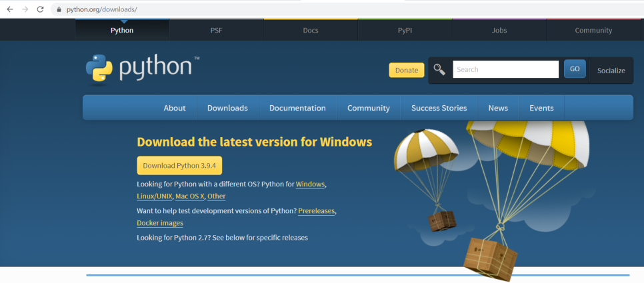Follow the Windows link
The image size is (644, 283).
pyautogui.click(x=310, y=184)
